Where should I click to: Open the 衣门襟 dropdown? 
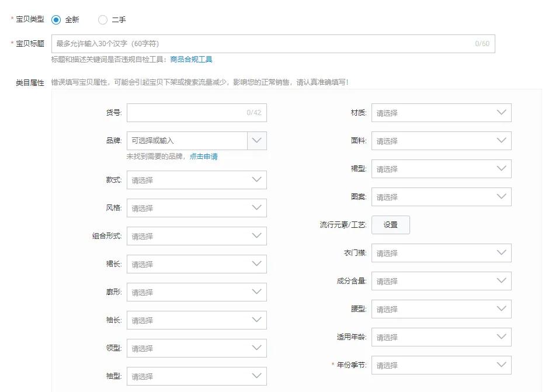coord(441,252)
